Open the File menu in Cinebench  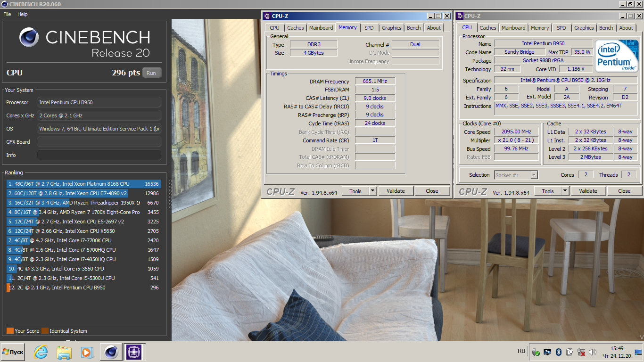click(7, 14)
